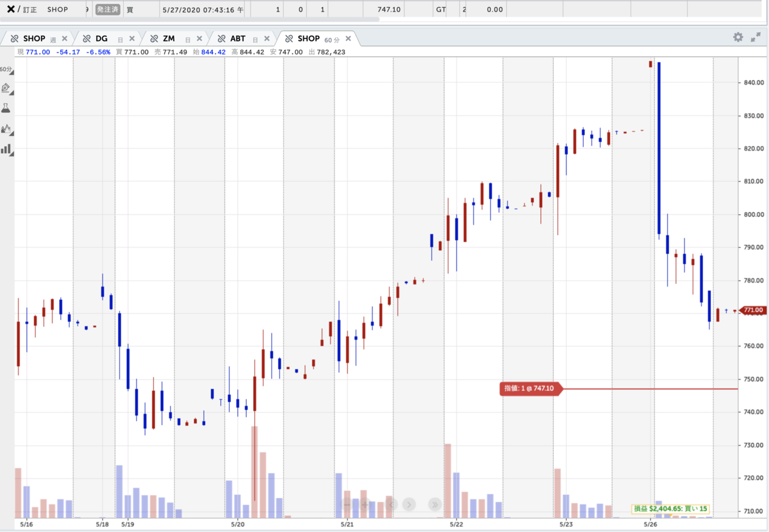Click the order limit price 747.10 cell
This screenshot has width=769, height=532.
[390, 10]
